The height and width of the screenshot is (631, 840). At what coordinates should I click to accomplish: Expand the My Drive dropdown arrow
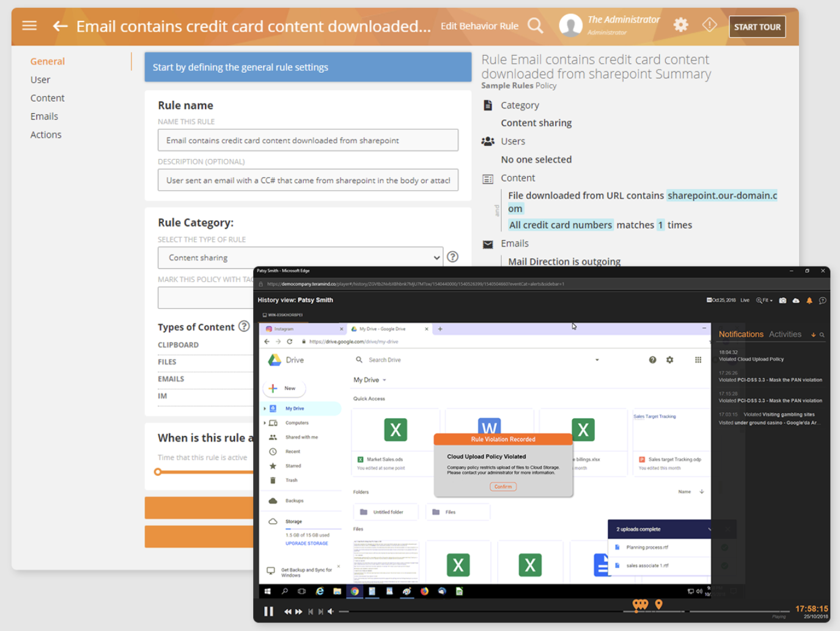tap(385, 380)
